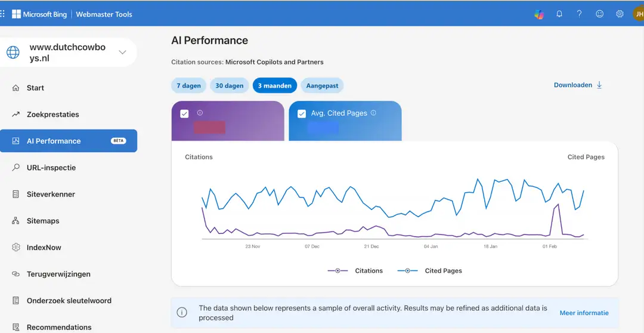Uncheck the Avg. Cited Pages checkbox

[x=302, y=114]
